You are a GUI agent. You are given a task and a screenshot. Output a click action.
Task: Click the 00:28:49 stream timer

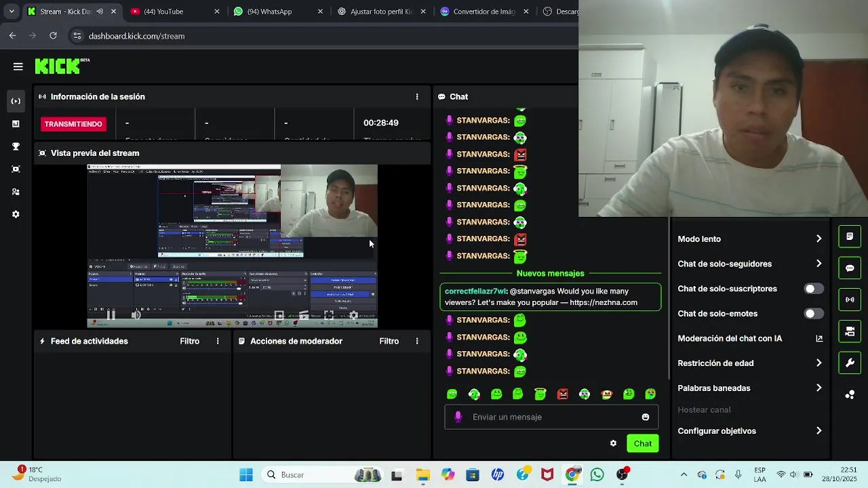tap(381, 123)
